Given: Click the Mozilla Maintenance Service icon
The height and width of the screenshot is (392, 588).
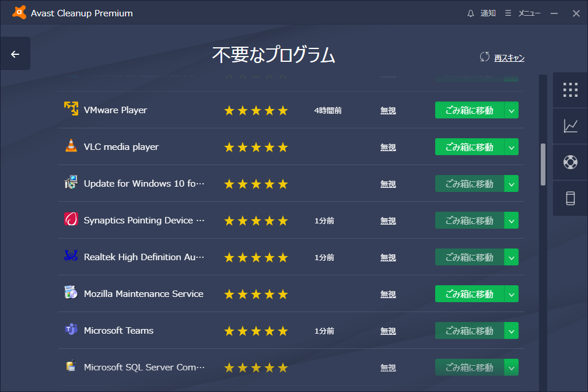Looking at the screenshot, I should pos(70,293).
